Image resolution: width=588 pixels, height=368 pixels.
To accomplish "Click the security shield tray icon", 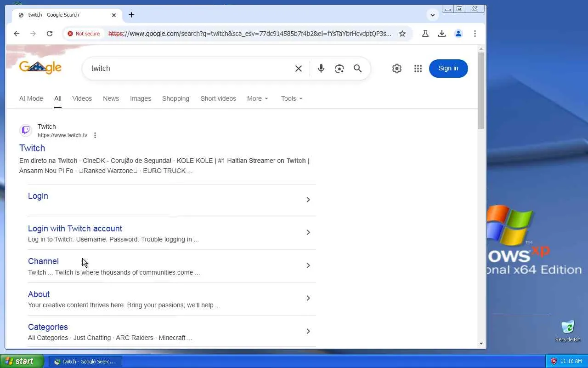I will tap(554, 361).
